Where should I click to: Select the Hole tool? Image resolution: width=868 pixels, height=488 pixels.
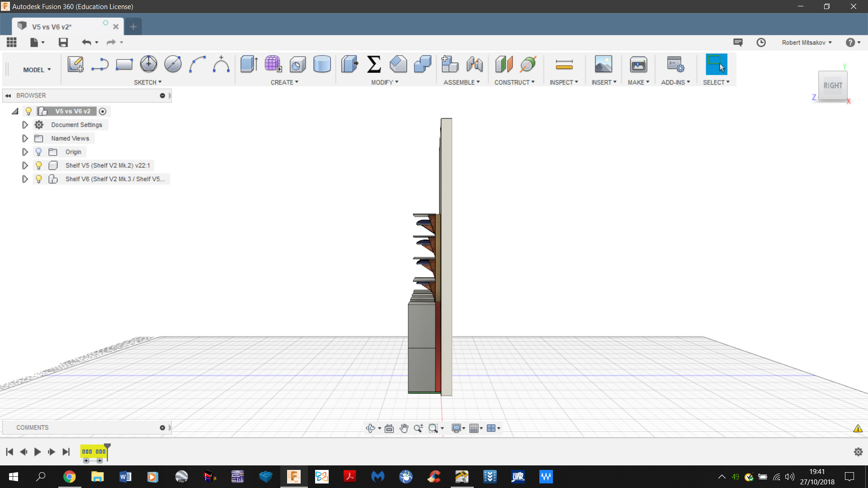(x=297, y=64)
